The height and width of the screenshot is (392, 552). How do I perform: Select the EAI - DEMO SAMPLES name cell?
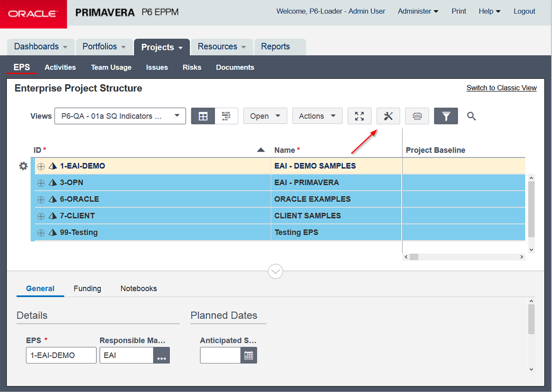336,166
